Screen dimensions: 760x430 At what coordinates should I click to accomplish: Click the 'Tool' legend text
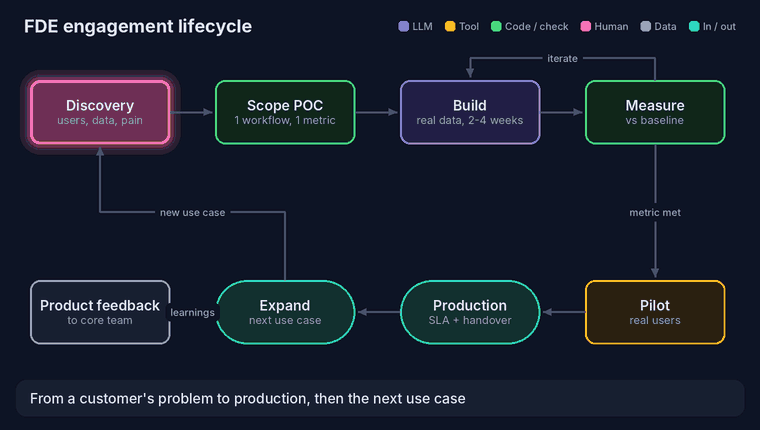[x=469, y=26]
